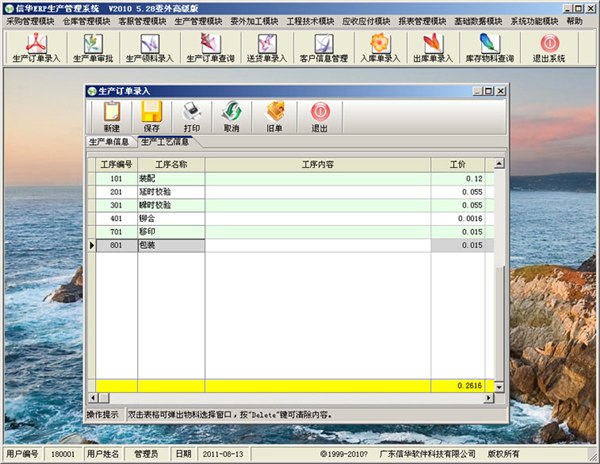
Task: Open the 生产订单查询 tool
Action: pyautogui.click(x=210, y=48)
